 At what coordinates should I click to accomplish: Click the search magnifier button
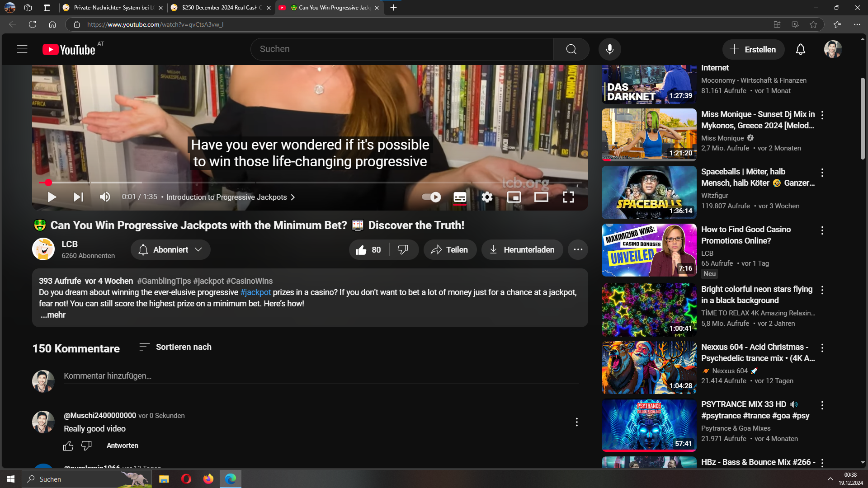571,49
